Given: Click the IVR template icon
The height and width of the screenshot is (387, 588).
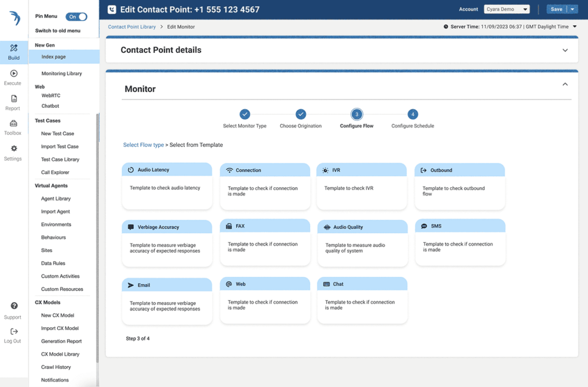Looking at the screenshot, I should (326, 171).
